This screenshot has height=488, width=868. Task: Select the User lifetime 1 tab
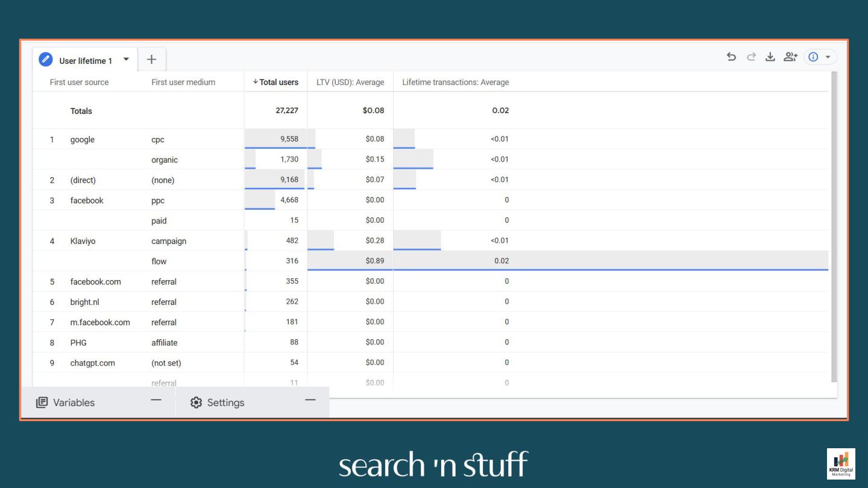point(86,60)
